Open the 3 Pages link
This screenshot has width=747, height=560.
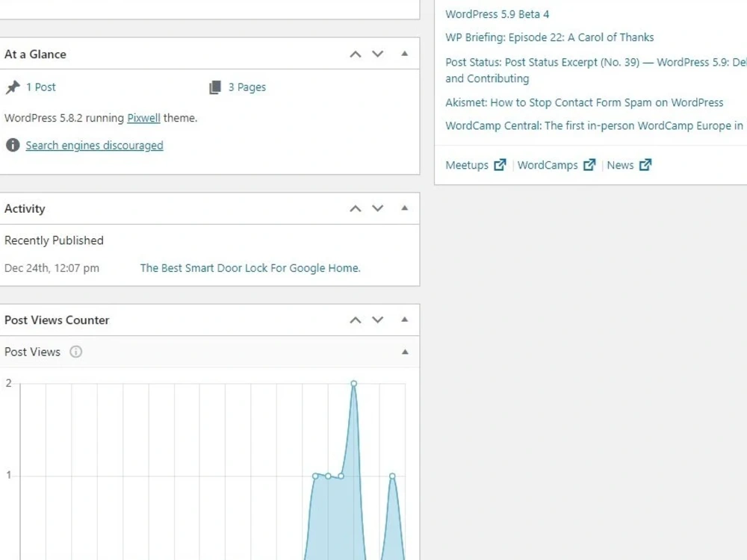[247, 87]
